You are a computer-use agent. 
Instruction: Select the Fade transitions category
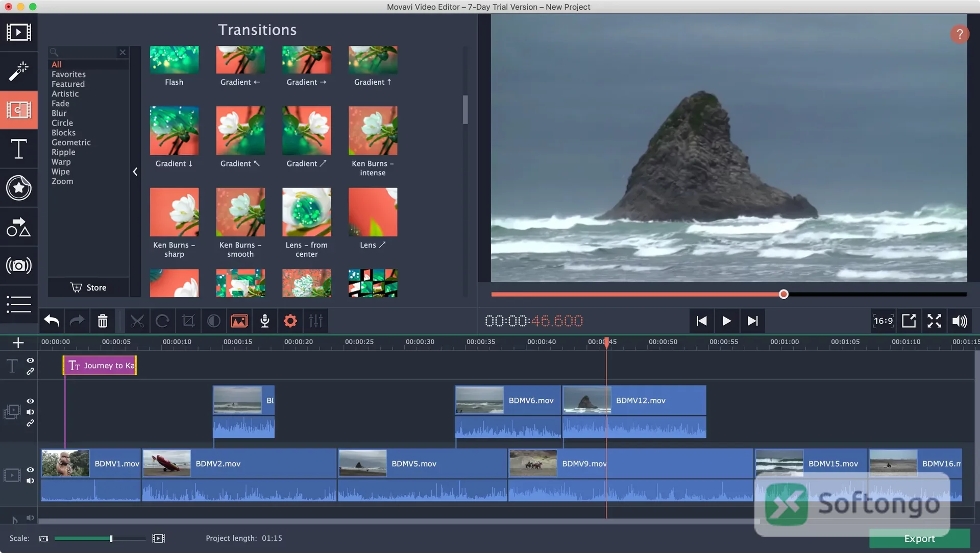60,104
